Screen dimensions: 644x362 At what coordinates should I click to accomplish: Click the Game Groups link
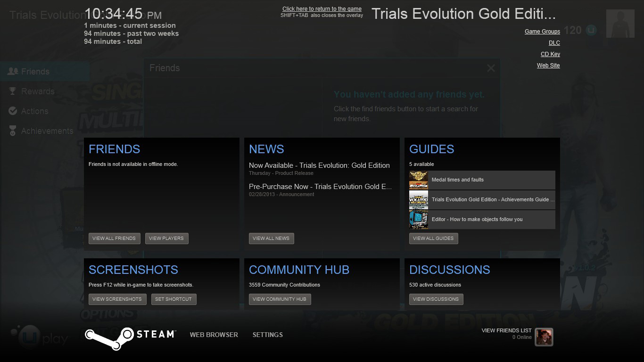click(x=542, y=32)
